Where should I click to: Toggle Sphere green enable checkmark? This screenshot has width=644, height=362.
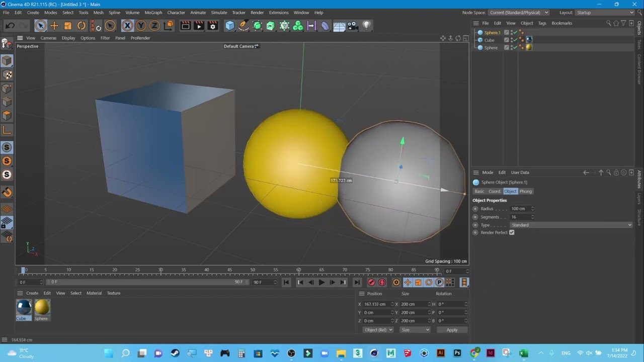515,47
